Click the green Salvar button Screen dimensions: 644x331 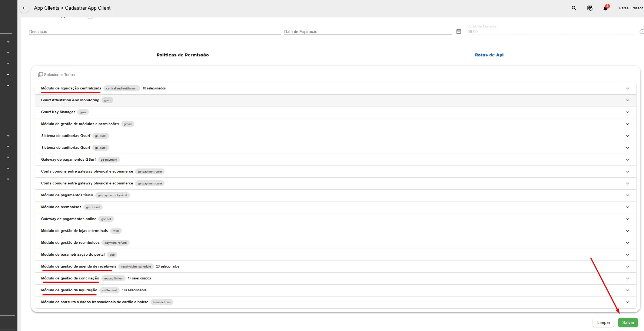point(628,322)
